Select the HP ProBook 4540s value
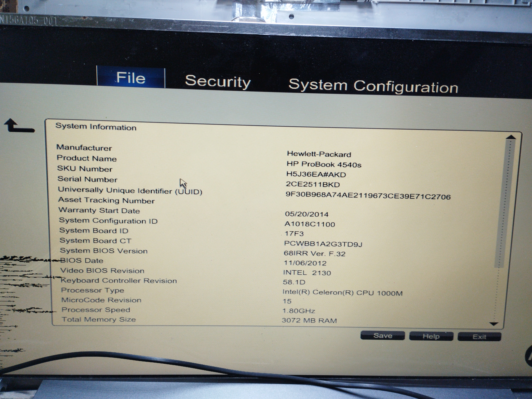The height and width of the screenshot is (399, 532). click(324, 164)
